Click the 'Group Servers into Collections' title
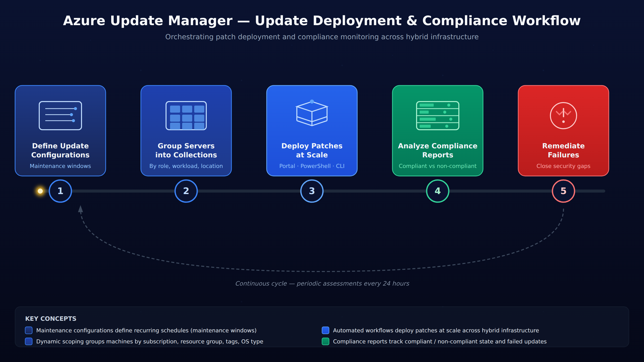The height and width of the screenshot is (362, 644). (186, 150)
